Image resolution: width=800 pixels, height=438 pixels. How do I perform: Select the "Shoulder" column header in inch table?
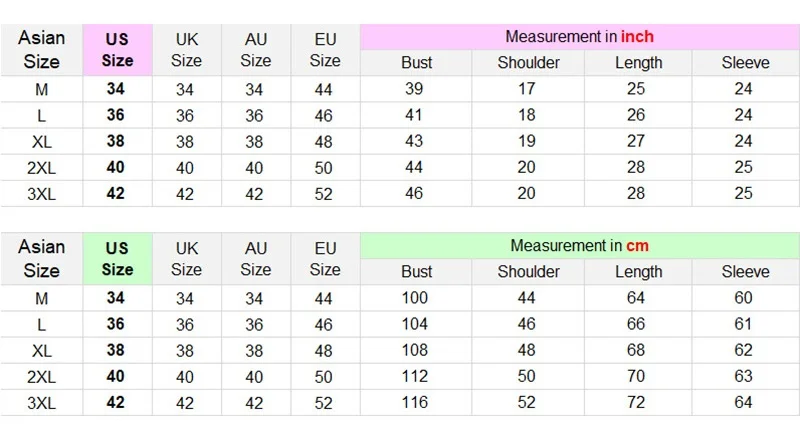pos(528,63)
